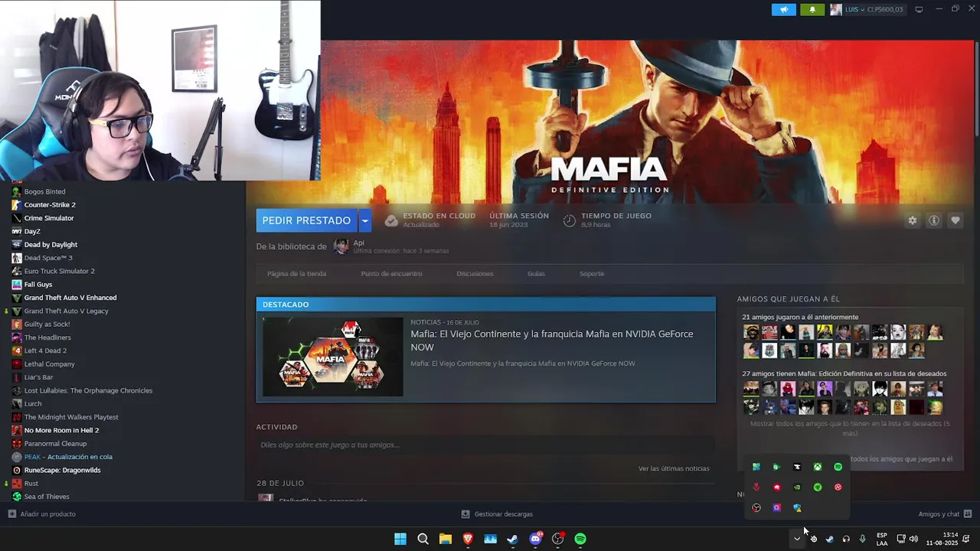
Task: Open Amigos y chat panel
Action: 945,514
